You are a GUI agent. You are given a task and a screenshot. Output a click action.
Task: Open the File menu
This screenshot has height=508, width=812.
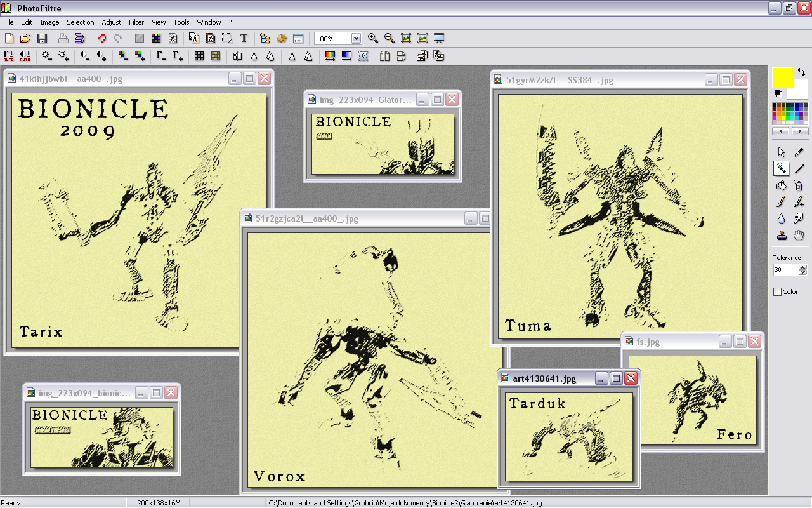point(8,22)
